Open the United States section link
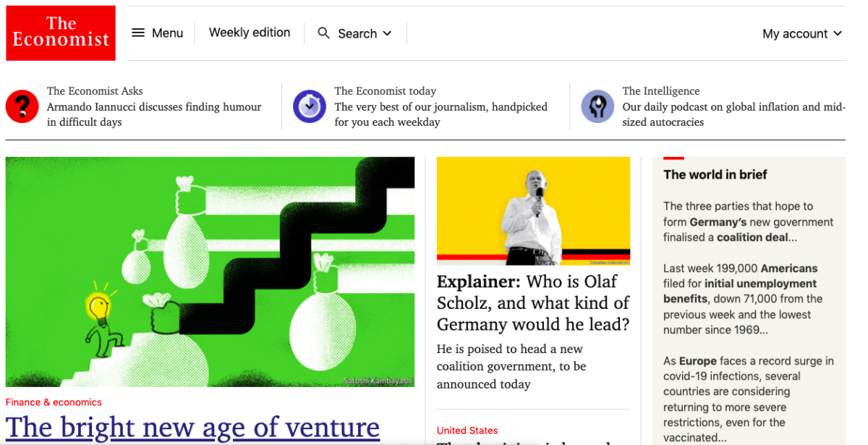868x445 pixels. coord(467,431)
